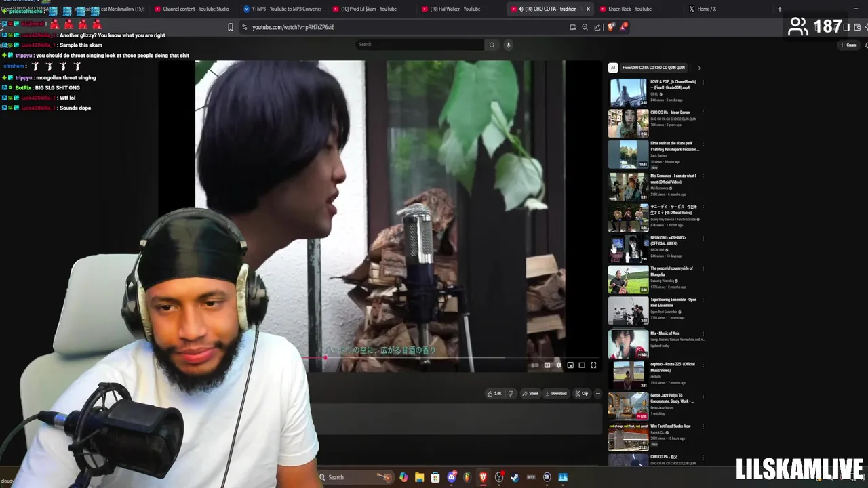Screen dimensions: 868x488
Task: Click the Clip button below video
Action: (x=582, y=394)
